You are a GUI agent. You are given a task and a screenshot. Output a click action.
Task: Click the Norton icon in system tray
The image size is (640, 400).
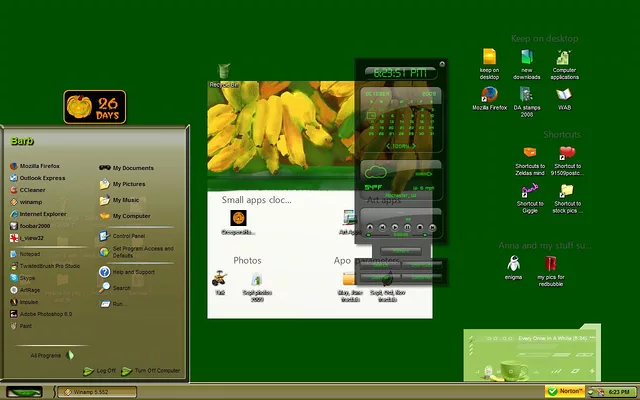[565, 390]
